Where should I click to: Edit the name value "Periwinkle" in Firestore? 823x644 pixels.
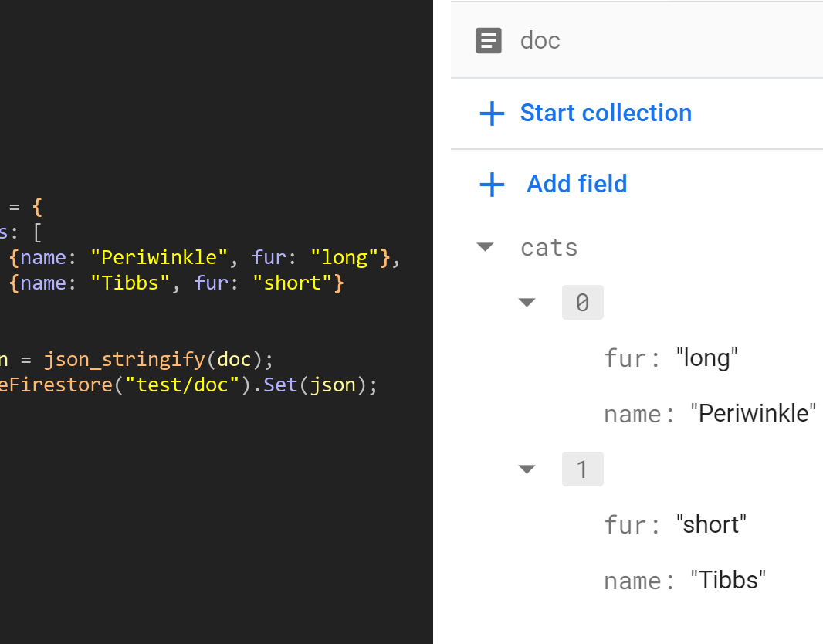pos(753,413)
